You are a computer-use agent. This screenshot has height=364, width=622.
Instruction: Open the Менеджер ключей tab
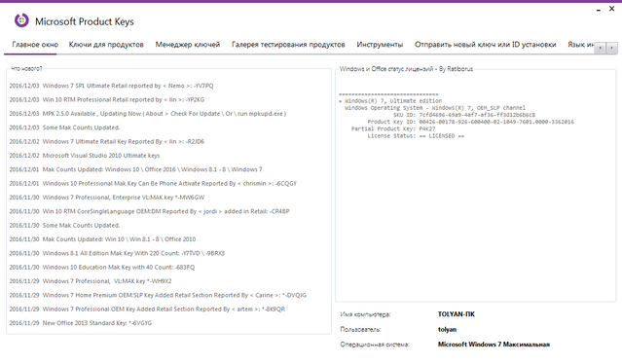click(188, 45)
